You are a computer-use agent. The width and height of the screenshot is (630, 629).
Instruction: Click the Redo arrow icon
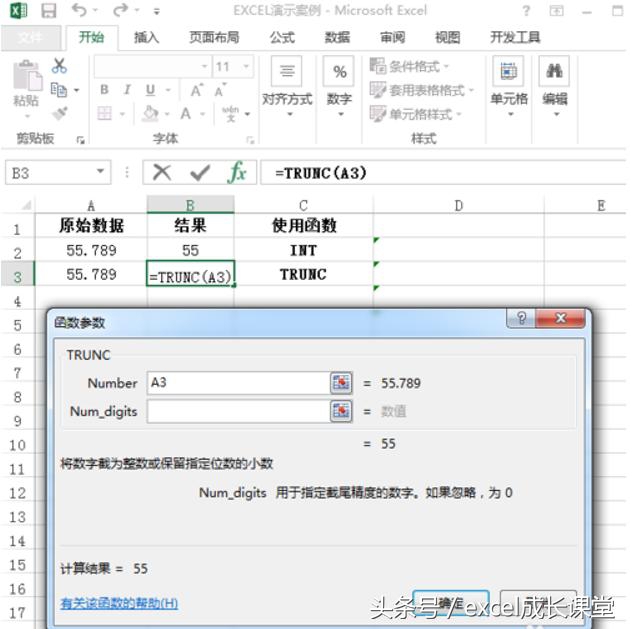pos(120,10)
